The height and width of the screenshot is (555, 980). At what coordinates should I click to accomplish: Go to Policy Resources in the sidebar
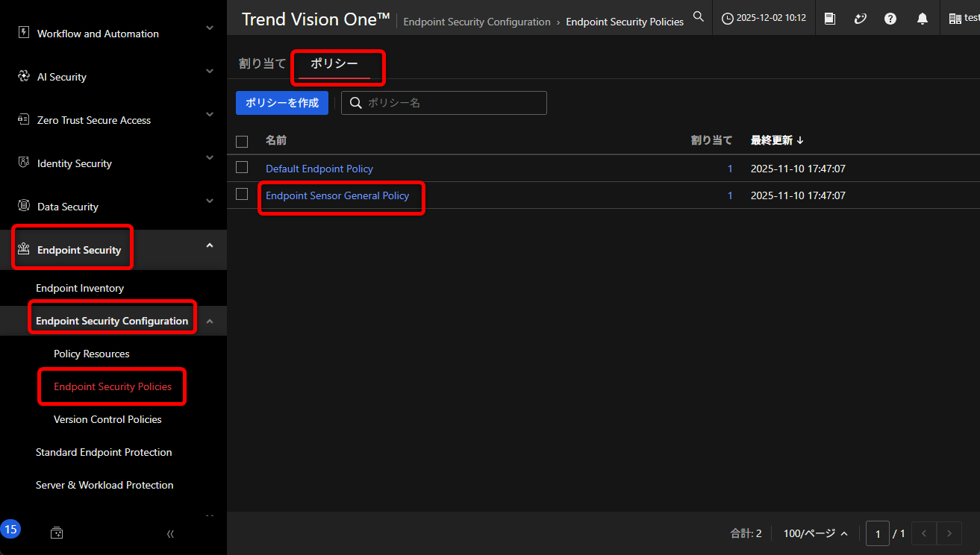coord(92,354)
